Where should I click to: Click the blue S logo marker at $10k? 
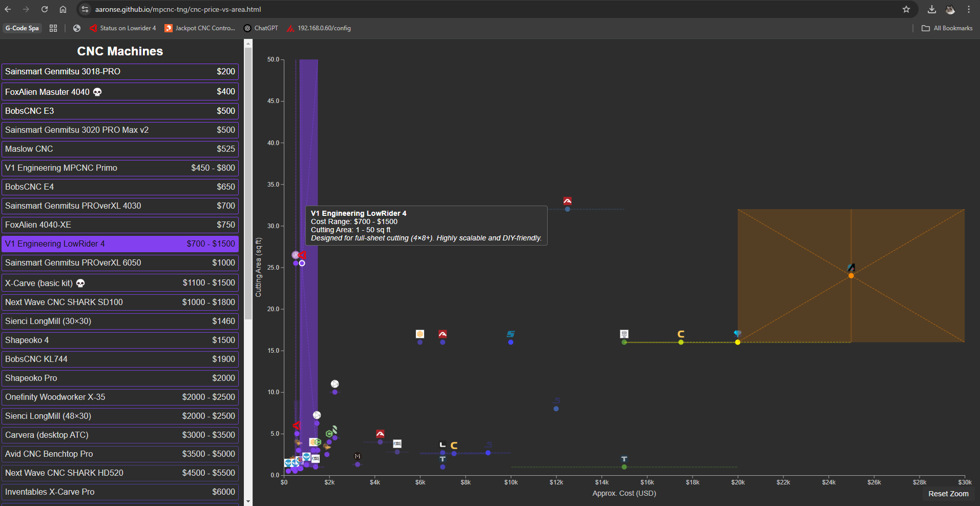(x=511, y=334)
